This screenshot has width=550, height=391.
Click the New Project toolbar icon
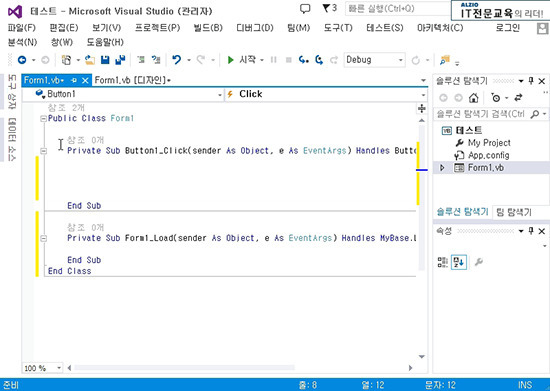click(66, 60)
